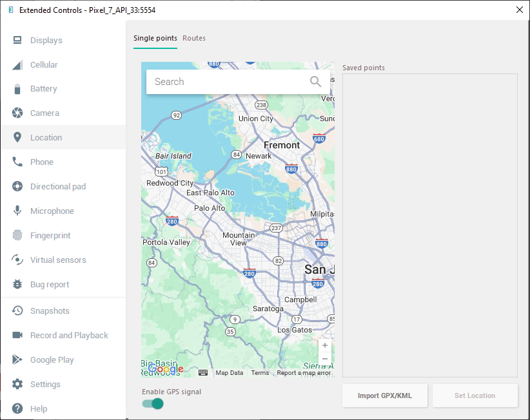Screen dimensions: 530x420
Task: Select the Cellular signal icon
Action: 17,65
